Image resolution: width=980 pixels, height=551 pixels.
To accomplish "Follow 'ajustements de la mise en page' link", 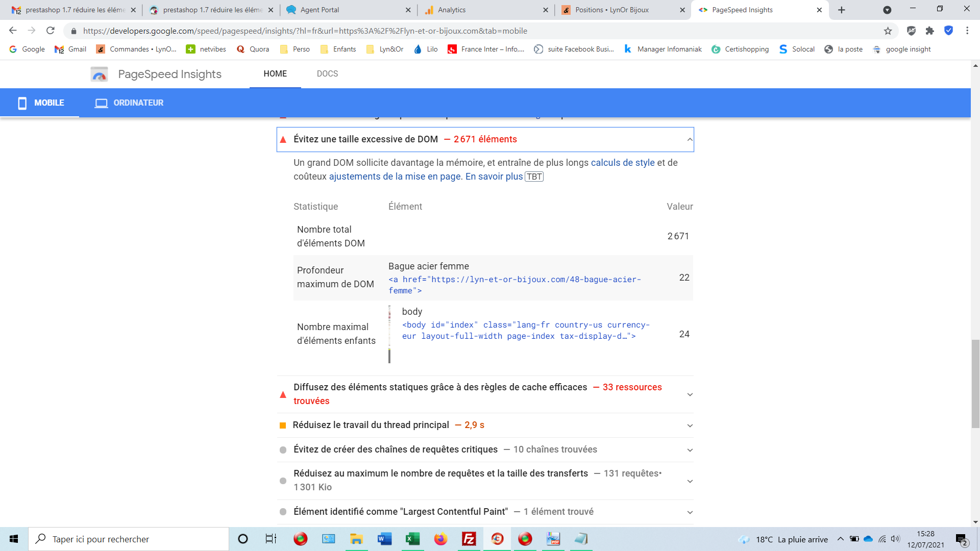I will (395, 177).
